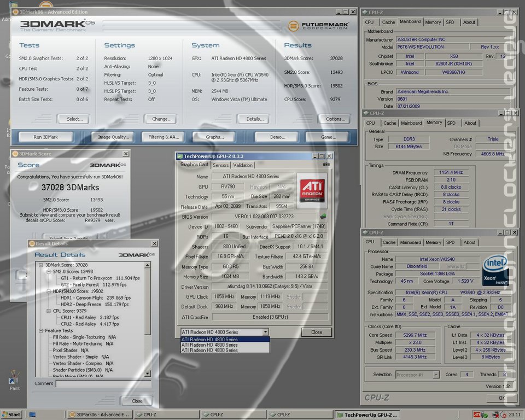
Task: Collapse the HDR/SM3.0 Score: 19502 node
Action: coord(49,291)
